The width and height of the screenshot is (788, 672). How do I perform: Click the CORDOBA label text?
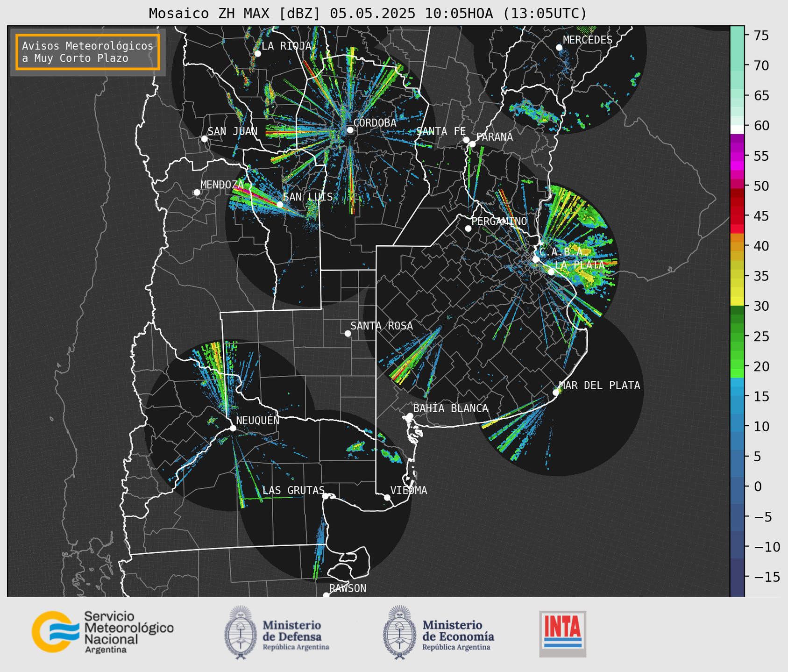pyautogui.click(x=375, y=123)
